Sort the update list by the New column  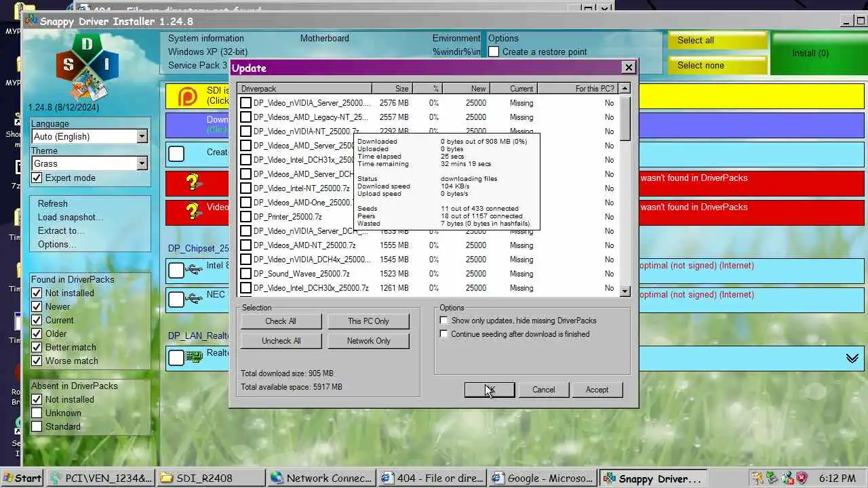[466, 89]
